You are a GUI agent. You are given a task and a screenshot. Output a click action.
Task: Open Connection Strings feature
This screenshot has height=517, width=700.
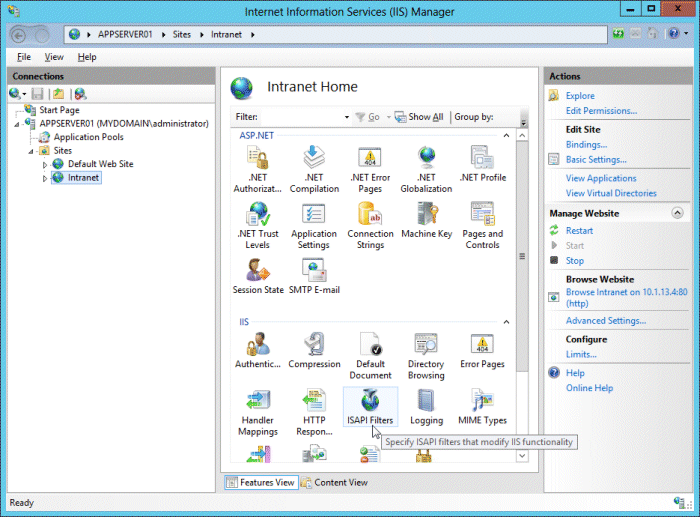coord(370,225)
